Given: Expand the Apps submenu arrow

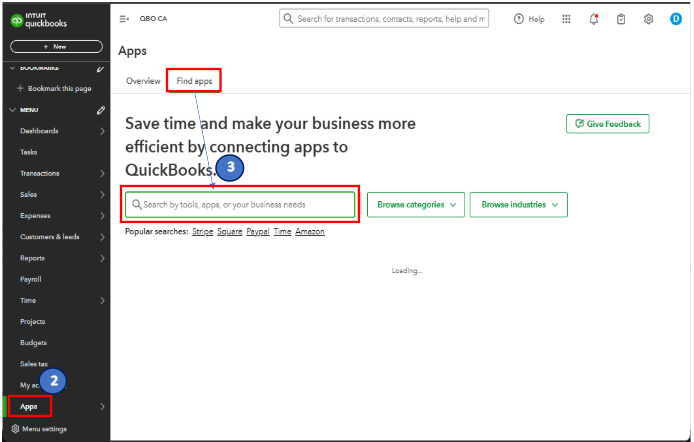Looking at the screenshot, I should 102,407.
